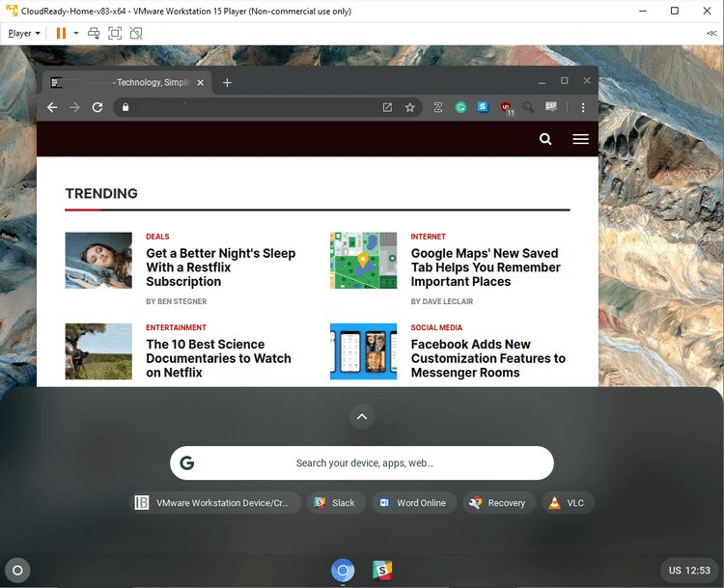The width and height of the screenshot is (724, 588).
Task: Click the launcher search box
Action: pyautogui.click(x=362, y=462)
